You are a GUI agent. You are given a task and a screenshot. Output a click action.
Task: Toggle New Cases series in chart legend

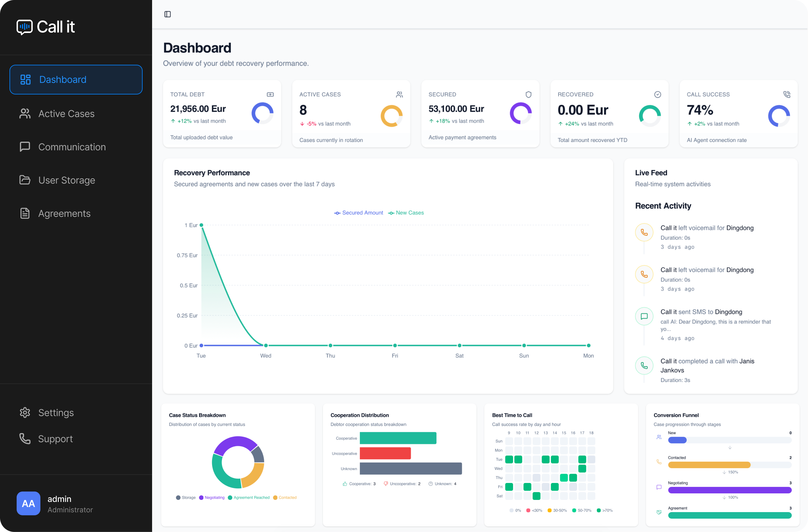point(406,213)
